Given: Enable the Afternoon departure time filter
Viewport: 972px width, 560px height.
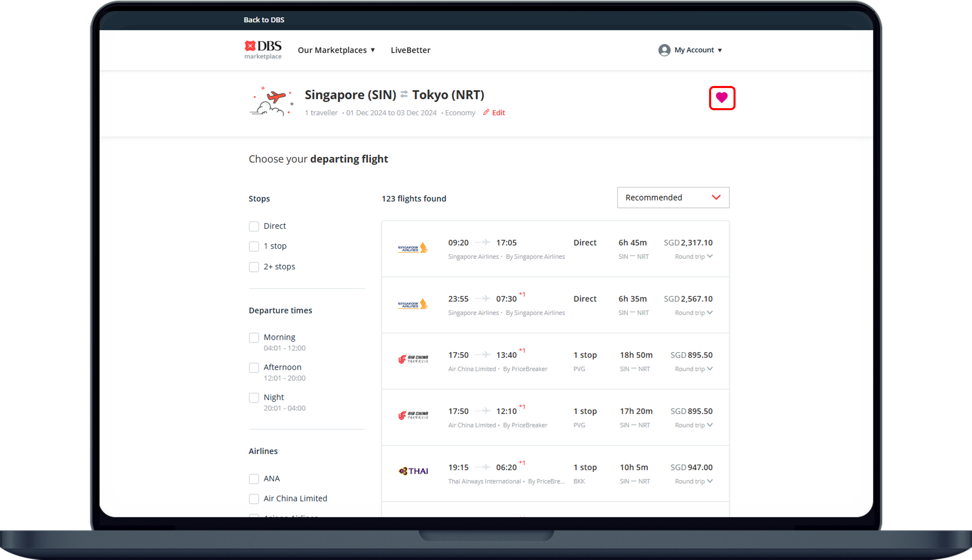Looking at the screenshot, I should click(x=254, y=368).
